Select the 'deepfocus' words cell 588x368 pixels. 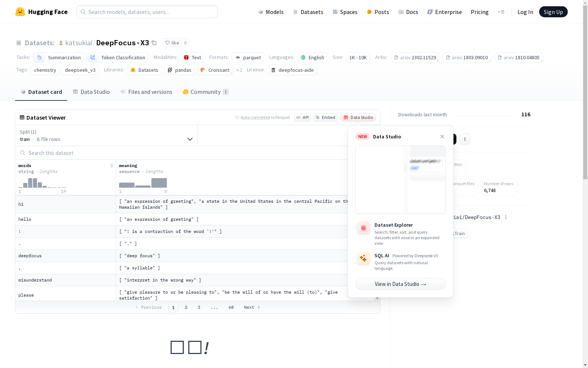click(65, 256)
